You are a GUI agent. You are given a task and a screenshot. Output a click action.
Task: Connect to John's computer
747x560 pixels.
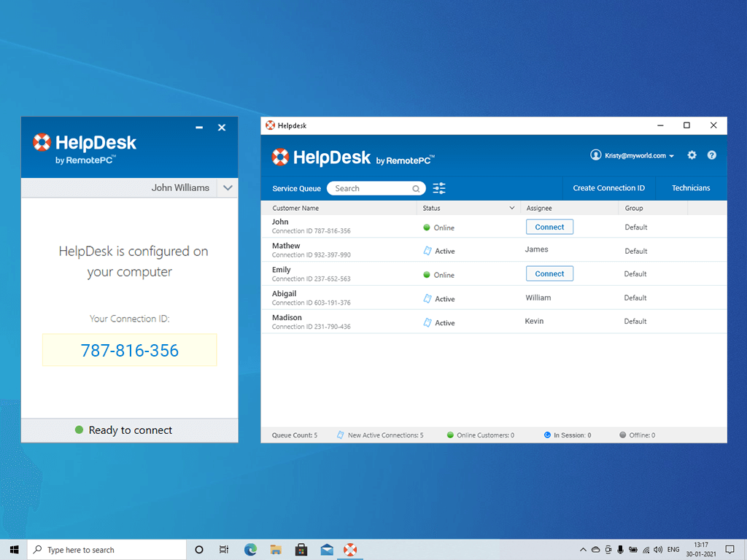pyautogui.click(x=549, y=227)
